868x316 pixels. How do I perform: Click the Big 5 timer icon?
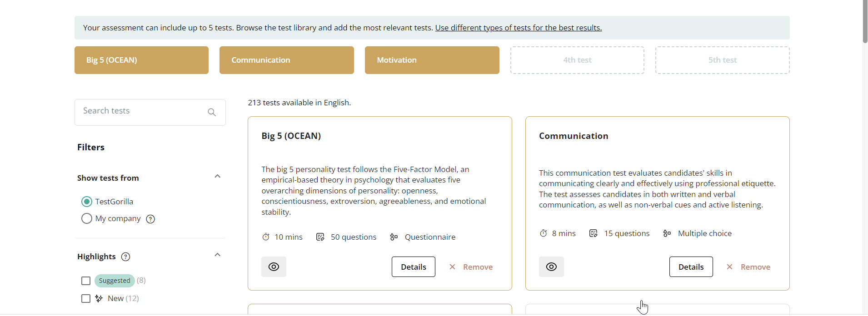tap(266, 237)
